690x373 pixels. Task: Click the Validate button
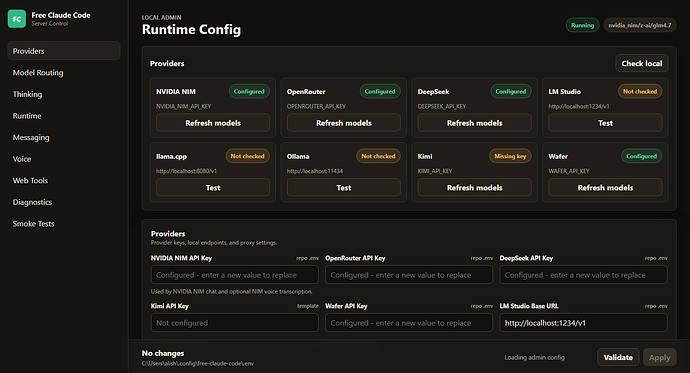tap(618, 358)
